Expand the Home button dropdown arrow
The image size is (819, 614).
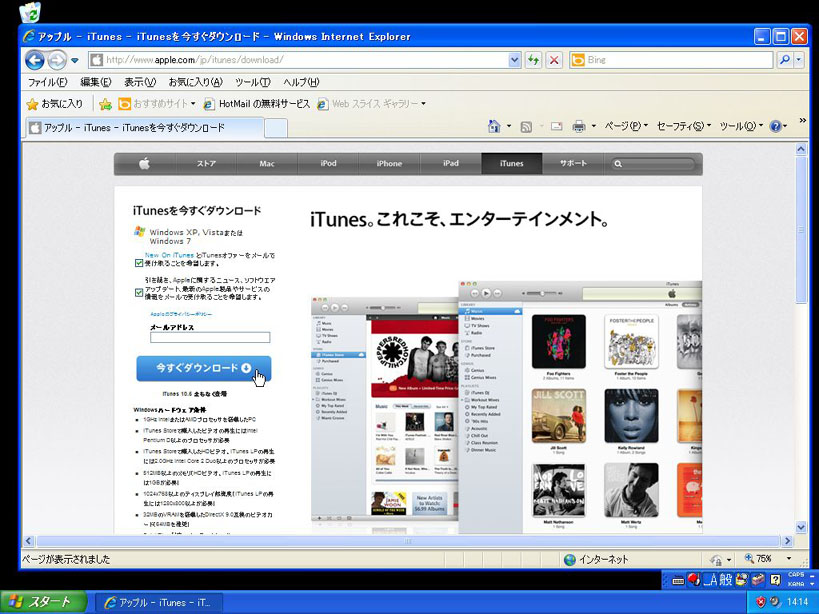509,126
